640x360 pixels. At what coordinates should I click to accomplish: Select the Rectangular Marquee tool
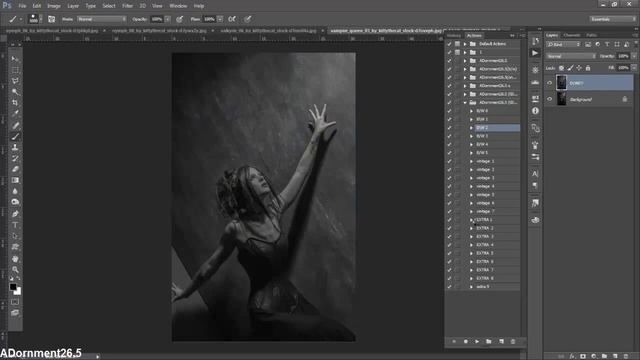pos(15,70)
